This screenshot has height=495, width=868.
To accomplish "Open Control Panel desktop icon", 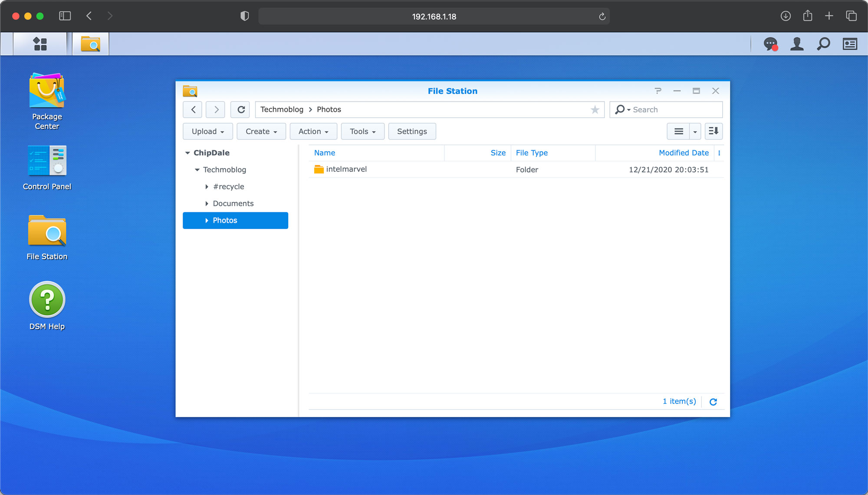I will tap(47, 161).
